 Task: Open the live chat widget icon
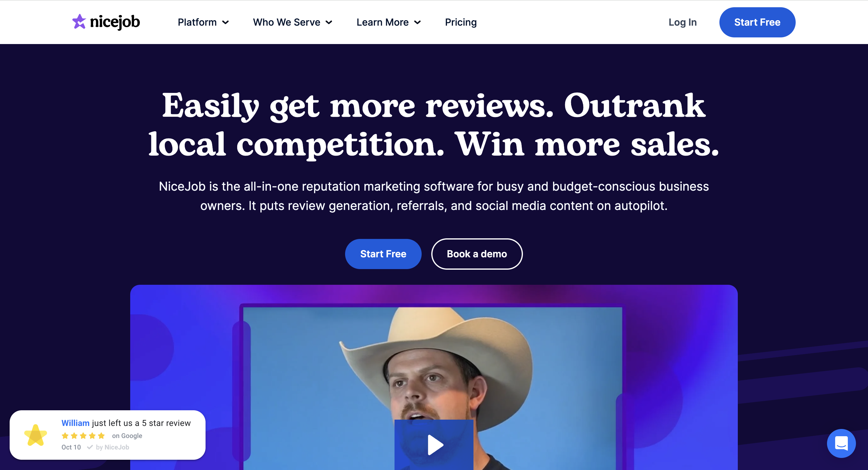tap(841, 443)
